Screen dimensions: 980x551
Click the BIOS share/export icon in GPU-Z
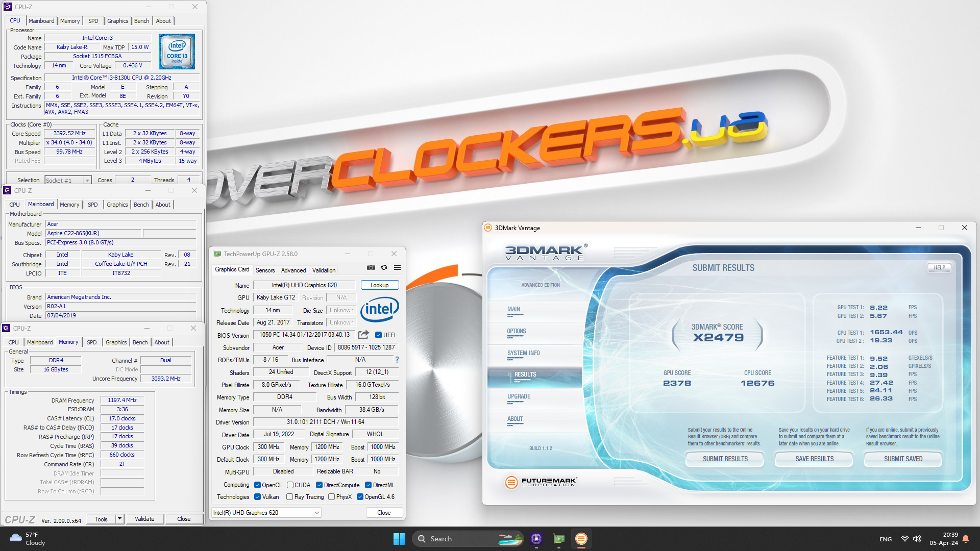pos(363,335)
